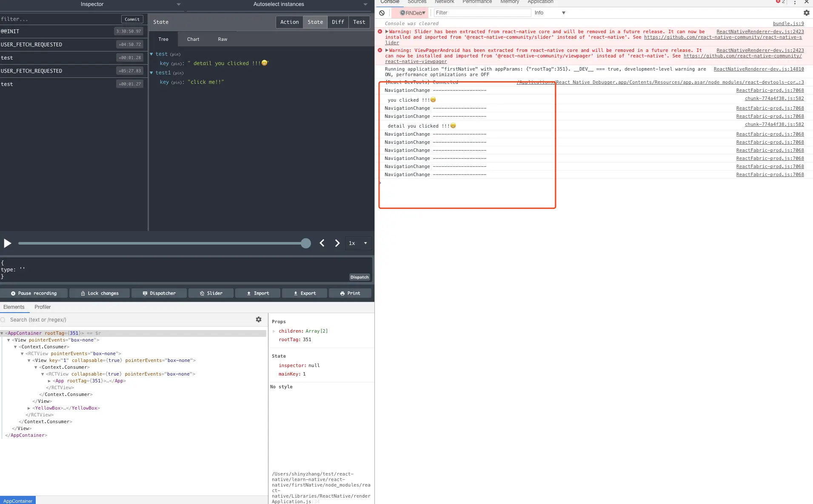Open playback speed 1x dropdown

[x=358, y=243]
